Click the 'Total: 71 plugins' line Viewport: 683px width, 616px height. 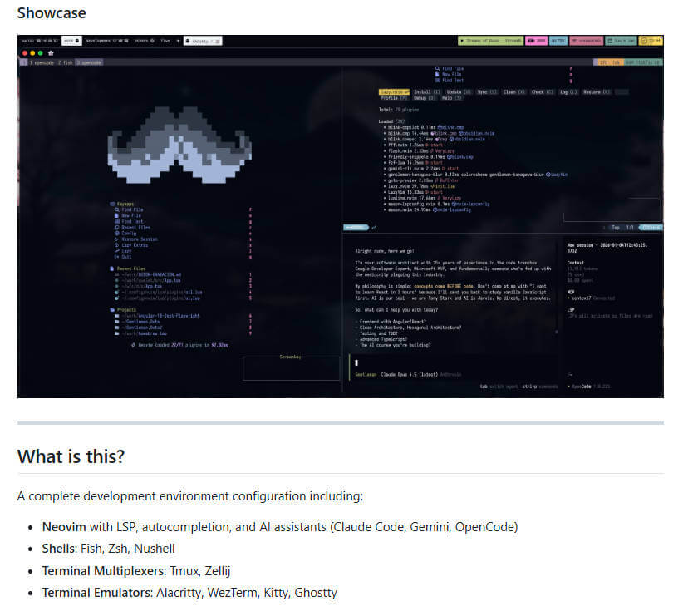pos(399,110)
